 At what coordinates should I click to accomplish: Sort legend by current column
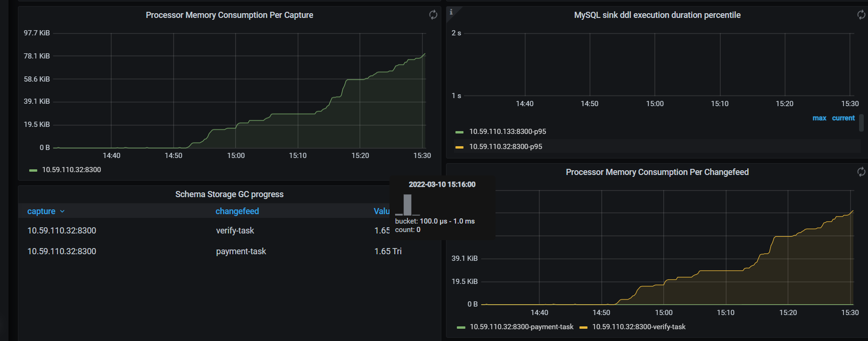(x=843, y=118)
